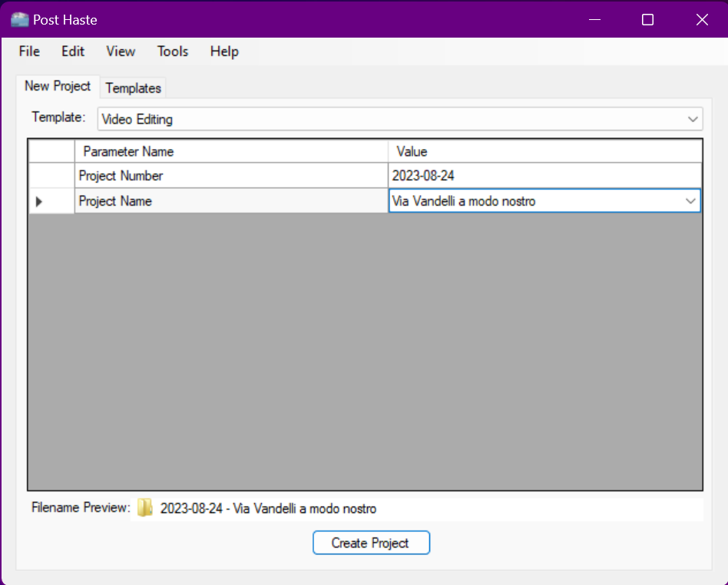
Task: Open the Help menu
Action: point(224,51)
